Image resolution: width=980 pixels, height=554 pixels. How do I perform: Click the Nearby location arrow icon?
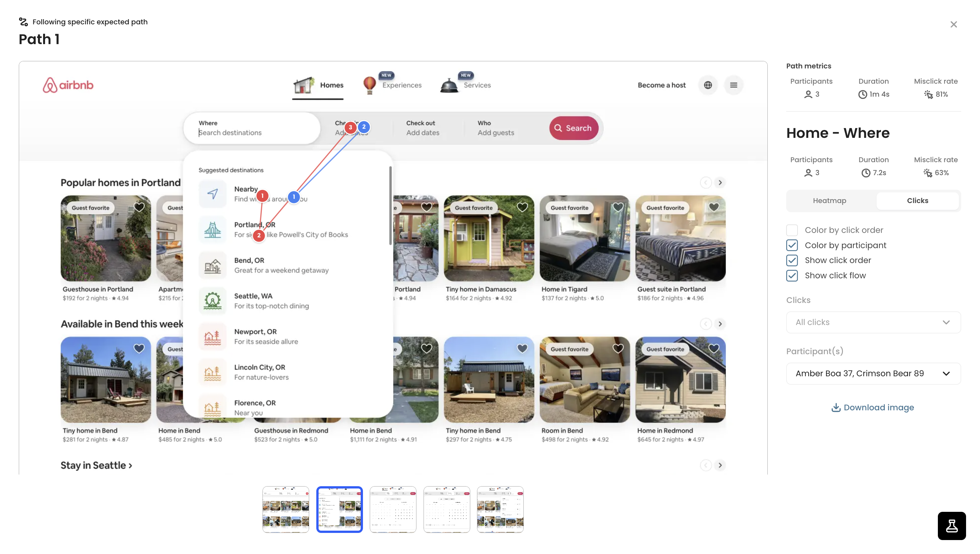point(212,194)
